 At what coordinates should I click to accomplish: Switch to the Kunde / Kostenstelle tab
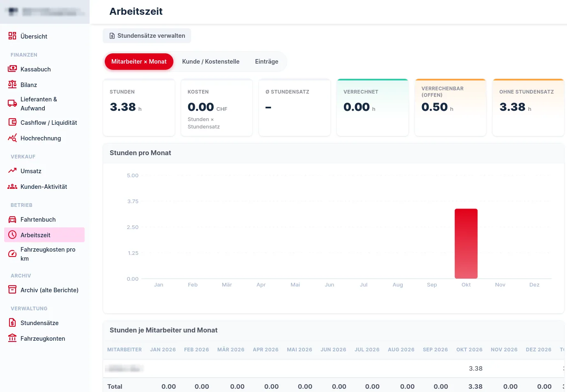211,62
